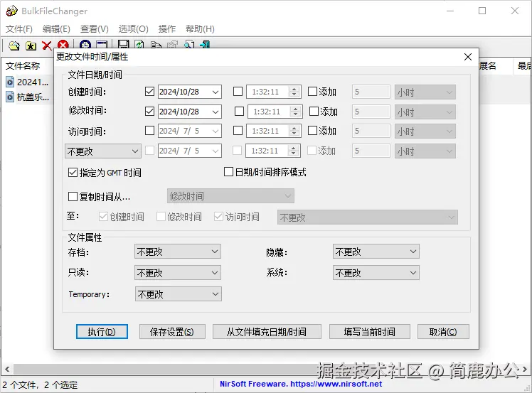This screenshot has height=393, width=532.
Task: Click the Add By Wildcard star-folder icon
Action: (31, 45)
